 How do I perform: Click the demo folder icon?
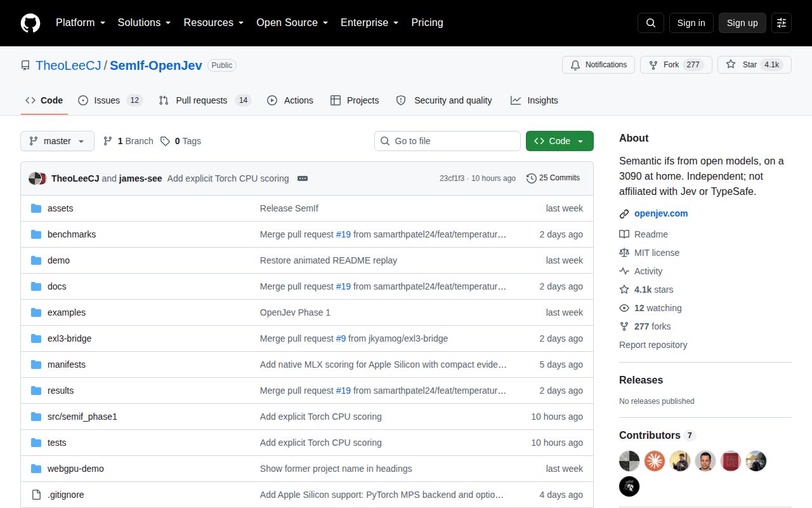36,260
